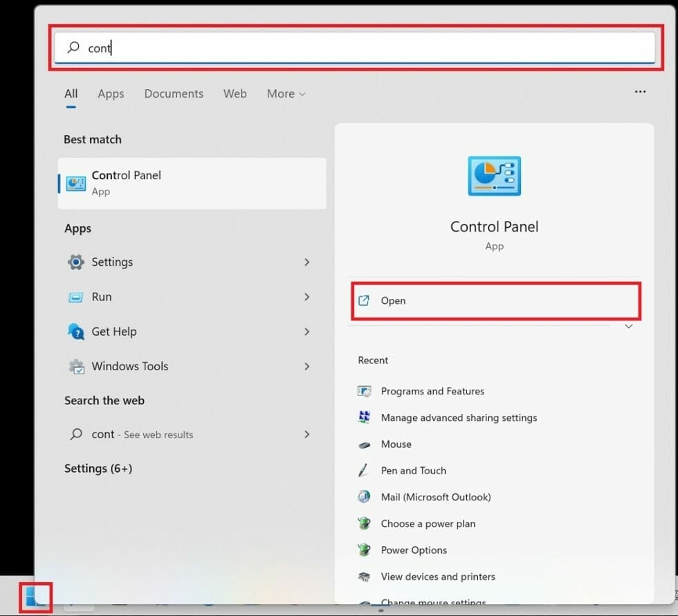Open View devices and printers
This screenshot has height=616, width=678.
pos(438,576)
